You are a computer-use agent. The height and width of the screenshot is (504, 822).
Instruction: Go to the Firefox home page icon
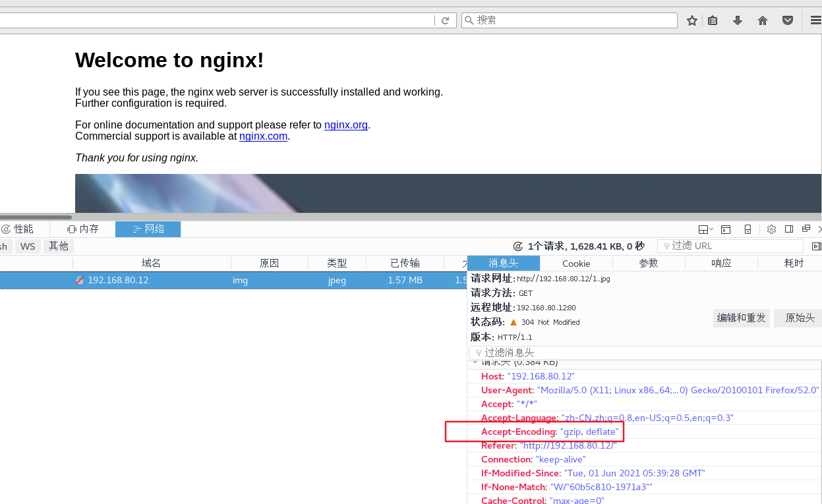click(763, 20)
